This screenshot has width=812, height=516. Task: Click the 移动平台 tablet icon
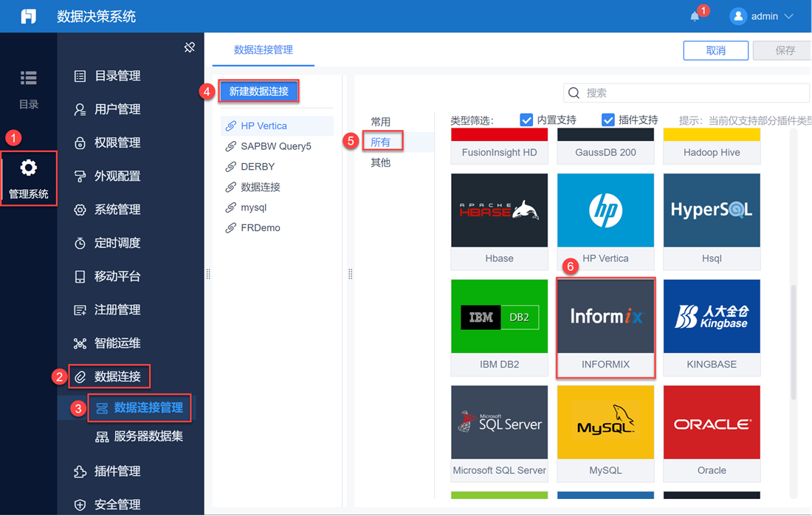point(80,277)
